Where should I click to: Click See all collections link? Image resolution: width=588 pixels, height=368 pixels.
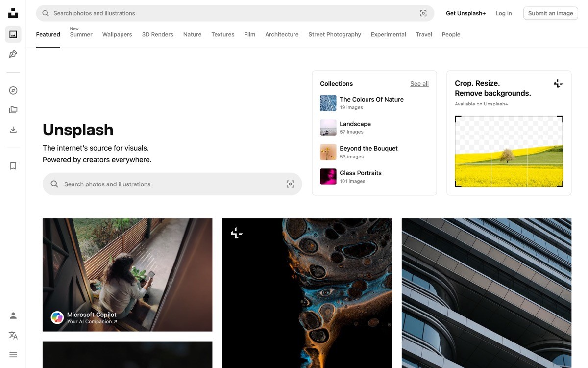tap(419, 84)
